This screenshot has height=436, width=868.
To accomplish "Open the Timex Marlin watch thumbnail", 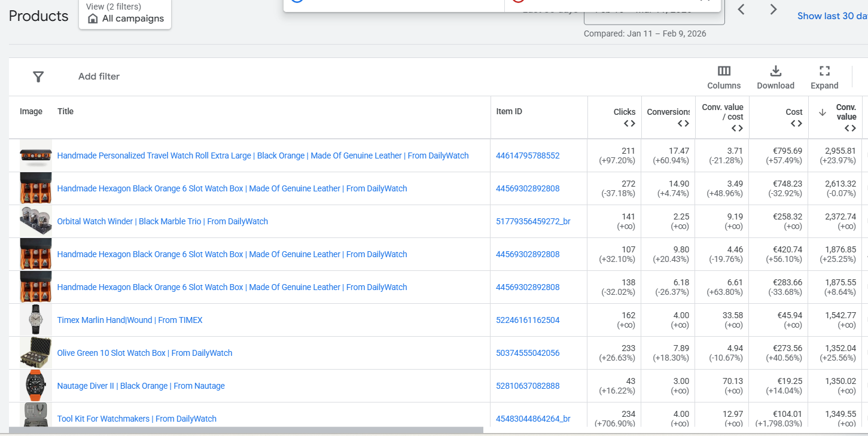I will (x=36, y=320).
